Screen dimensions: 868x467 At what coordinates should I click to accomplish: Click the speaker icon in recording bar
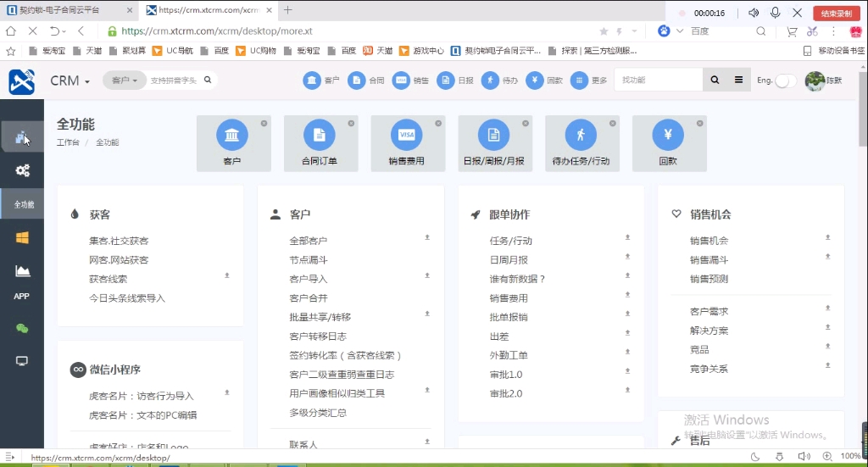click(x=754, y=12)
